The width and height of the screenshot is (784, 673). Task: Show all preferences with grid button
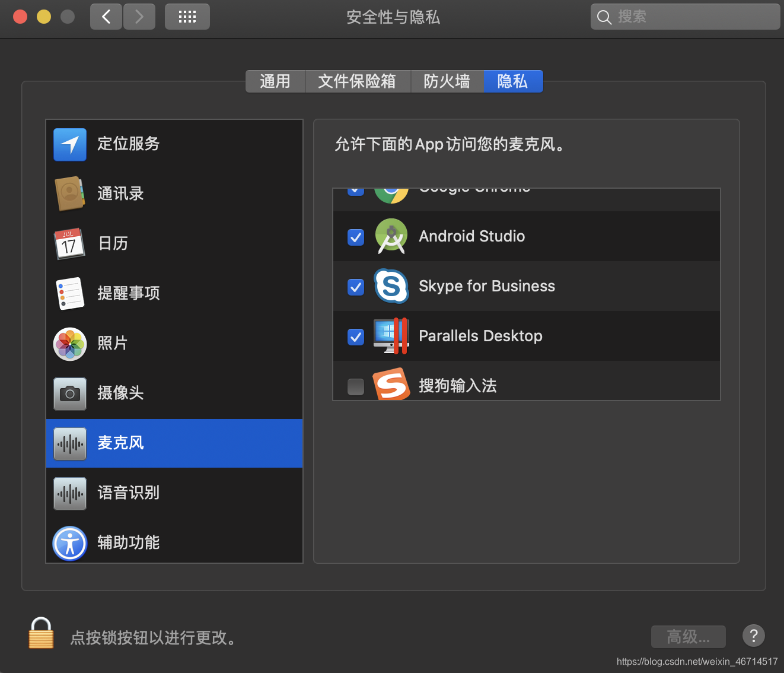tap(187, 17)
